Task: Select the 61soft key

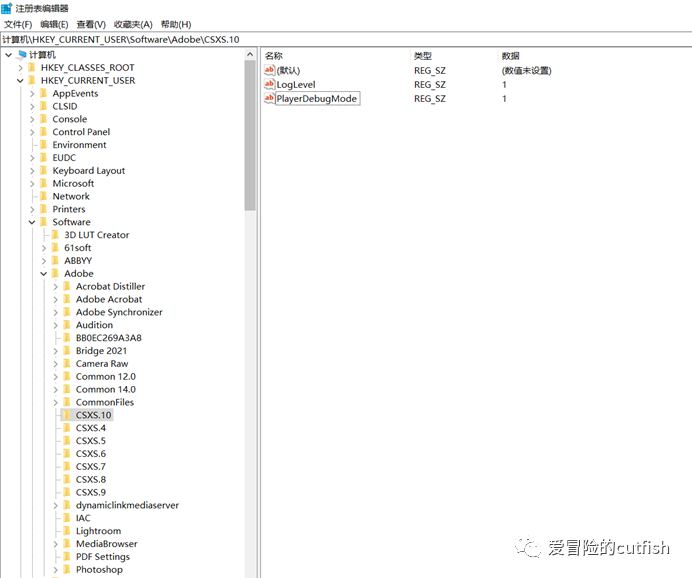Action: [x=78, y=248]
